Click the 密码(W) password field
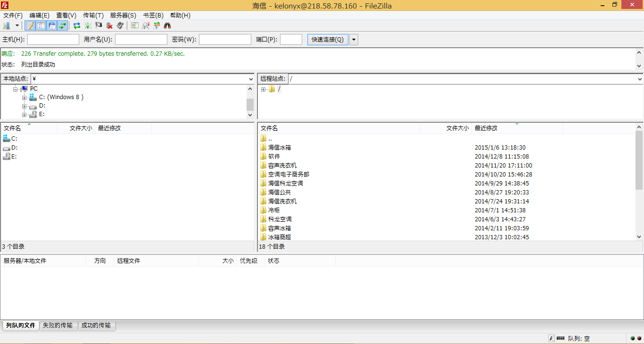The width and height of the screenshot is (644, 344). pyautogui.click(x=225, y=40)
